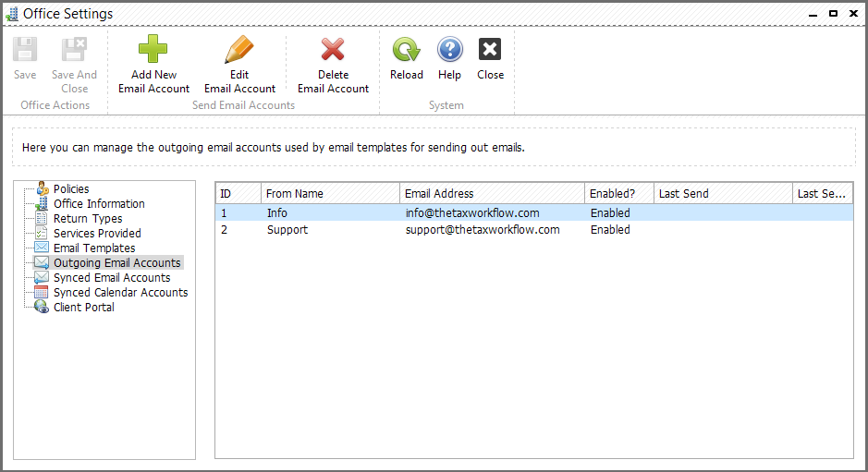Sort by the ID column header
Image resolution: width=868 pixels, height=472 pixels.
(238, 193)
